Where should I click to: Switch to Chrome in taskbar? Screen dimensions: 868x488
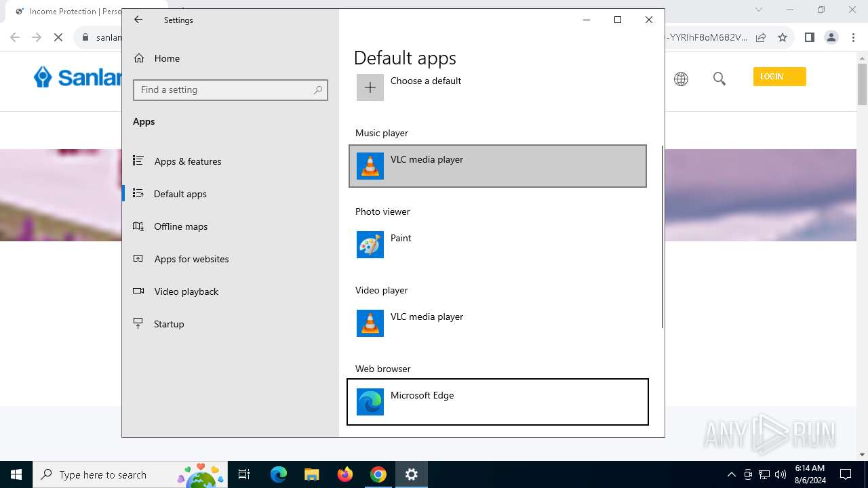point(378,474)
